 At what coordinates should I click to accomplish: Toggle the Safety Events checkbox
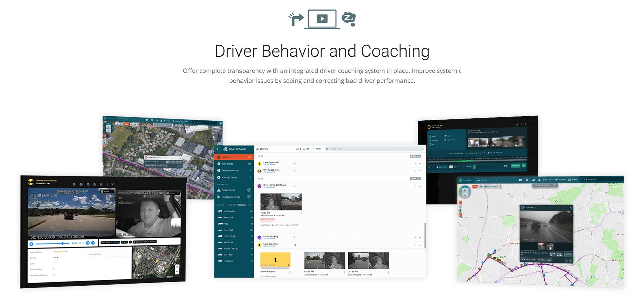click(x=249, y=190)
